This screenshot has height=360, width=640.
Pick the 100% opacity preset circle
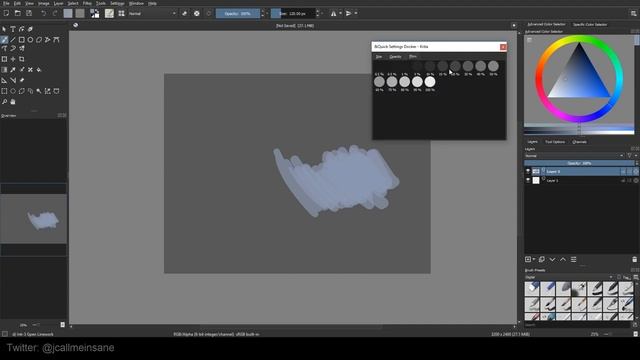coord(430,82)
